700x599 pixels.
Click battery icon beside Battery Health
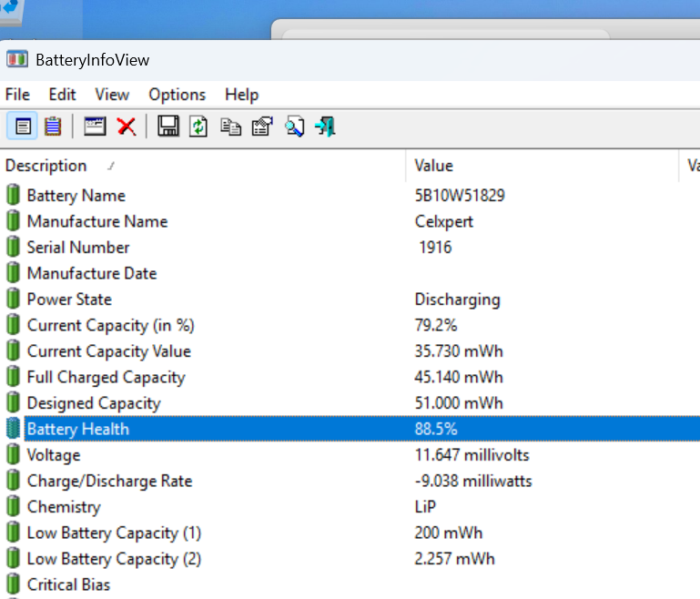[x=14, y=428]
